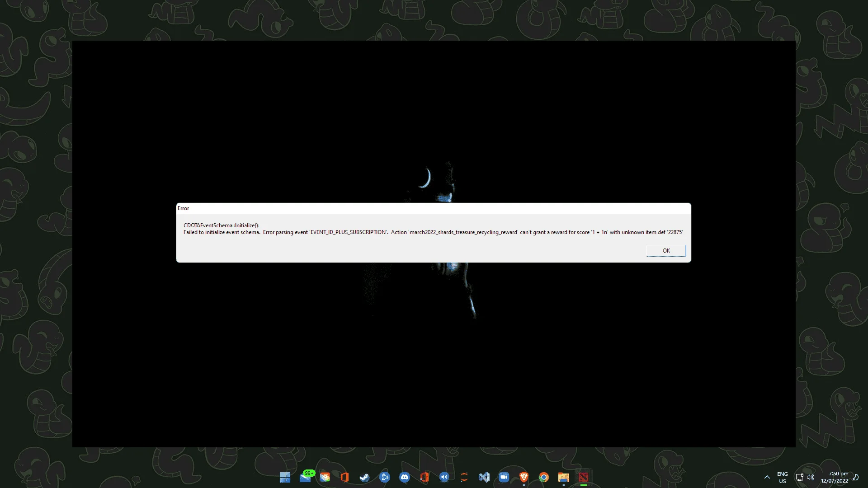Click the CDOTAEventSchema::Initialize() text line
Viewport: 868px width, 488px height.
click(222, 225)
